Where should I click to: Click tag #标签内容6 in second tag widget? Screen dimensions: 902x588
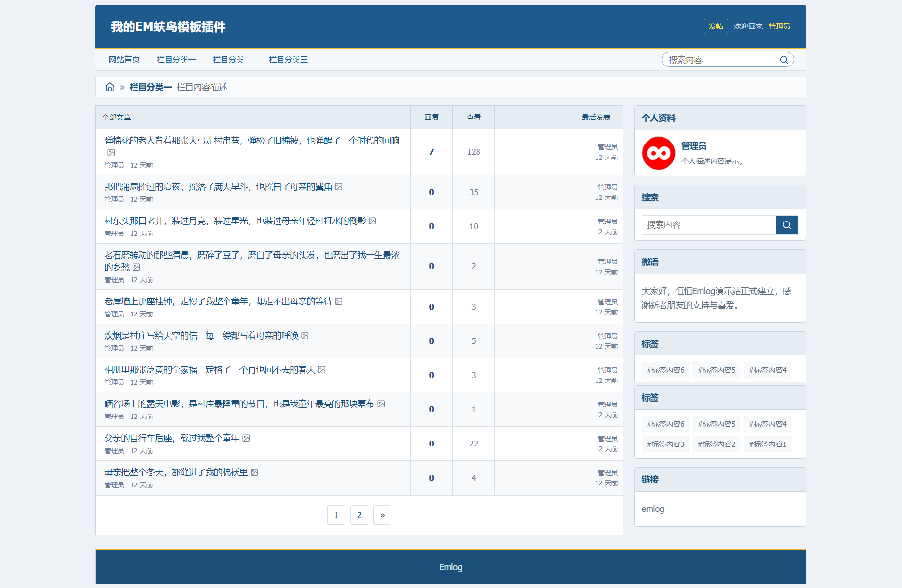(x=665, y=424)
